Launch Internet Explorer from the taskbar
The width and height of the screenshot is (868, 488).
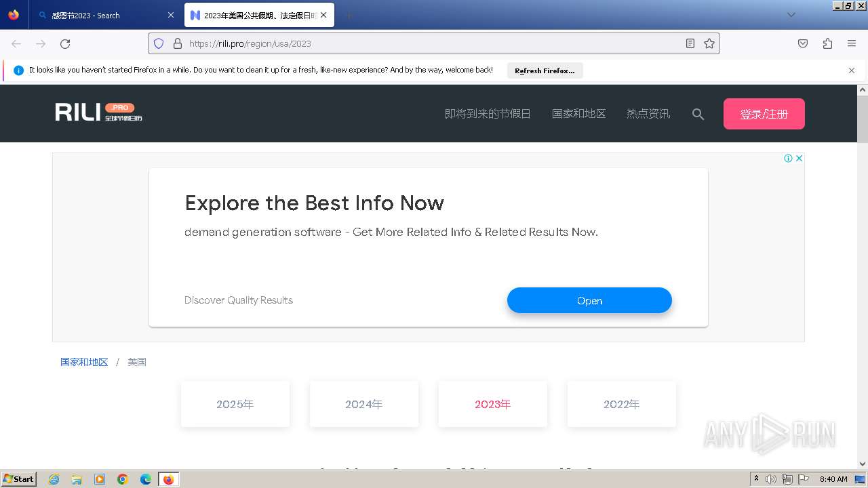click(x=54, y=479)
